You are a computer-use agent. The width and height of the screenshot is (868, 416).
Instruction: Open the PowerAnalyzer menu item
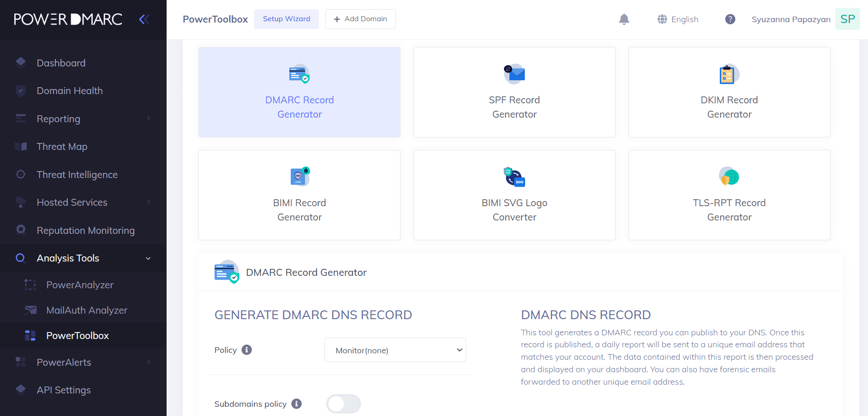(79, 285)
